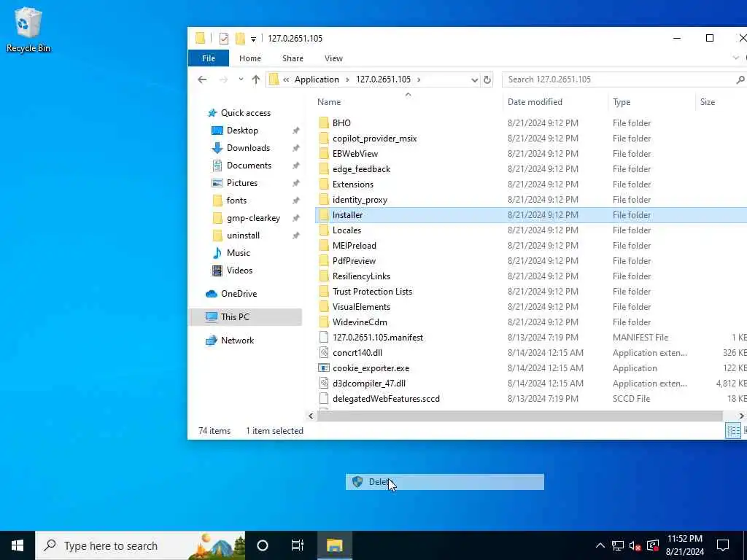Select the MEIPreload folder icon

coord(324,245)
